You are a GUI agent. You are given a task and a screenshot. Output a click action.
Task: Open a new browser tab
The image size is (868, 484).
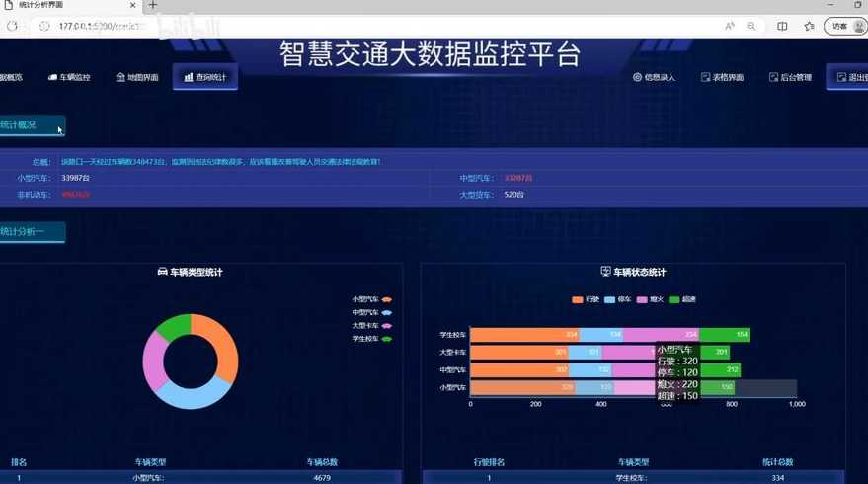(153, 5)
